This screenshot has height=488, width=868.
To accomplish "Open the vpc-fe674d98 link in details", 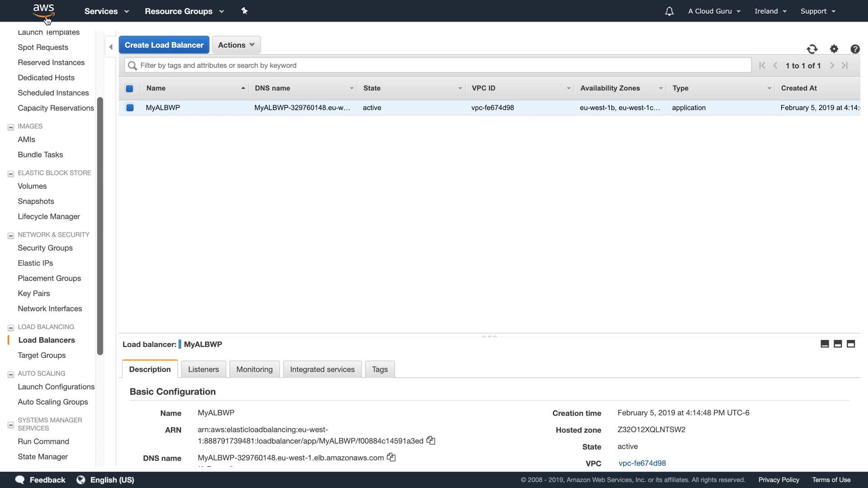I will coord(642,463).
